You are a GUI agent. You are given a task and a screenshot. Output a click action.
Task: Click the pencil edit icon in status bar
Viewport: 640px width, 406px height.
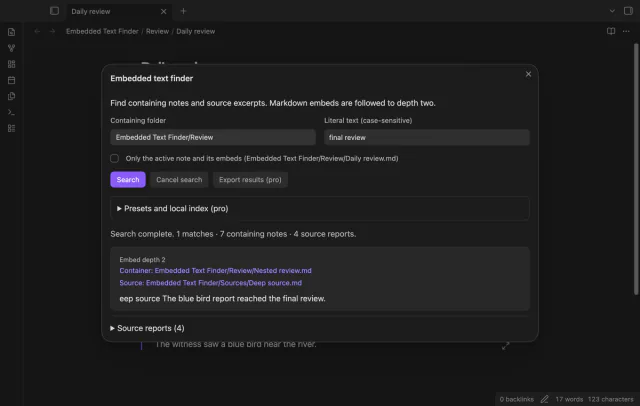click(544, 399)
